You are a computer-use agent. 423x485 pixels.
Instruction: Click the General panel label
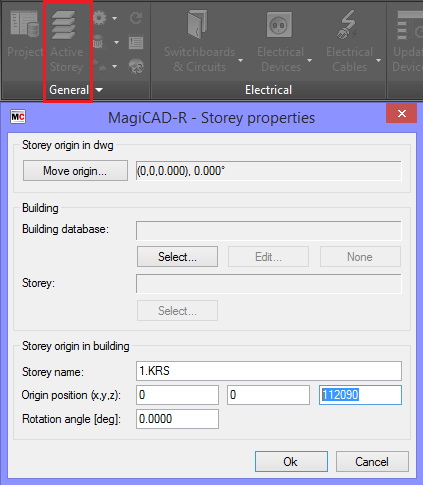point(69,90)
